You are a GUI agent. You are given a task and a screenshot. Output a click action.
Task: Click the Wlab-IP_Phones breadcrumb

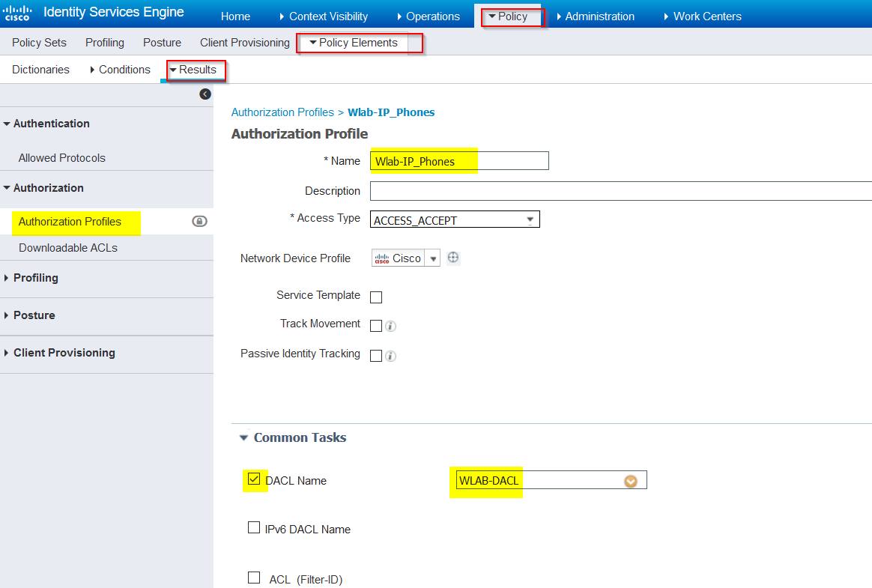click(x=391, y=112)
